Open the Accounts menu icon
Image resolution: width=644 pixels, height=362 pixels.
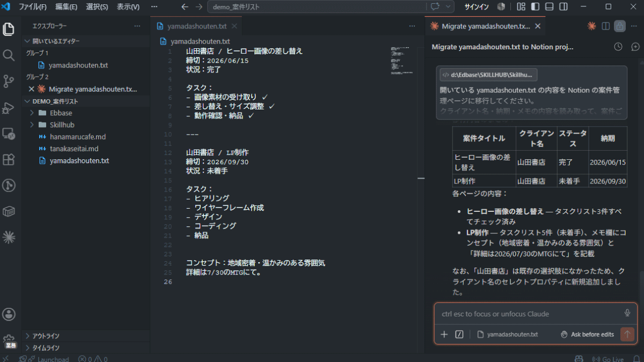[9, 314]
